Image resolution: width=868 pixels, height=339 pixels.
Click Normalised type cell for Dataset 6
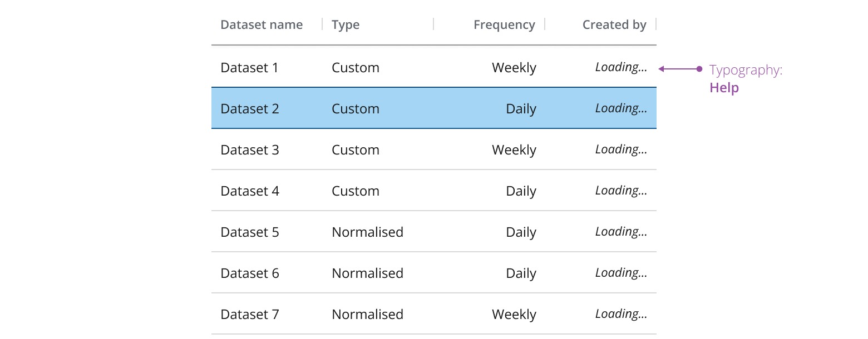367,273
